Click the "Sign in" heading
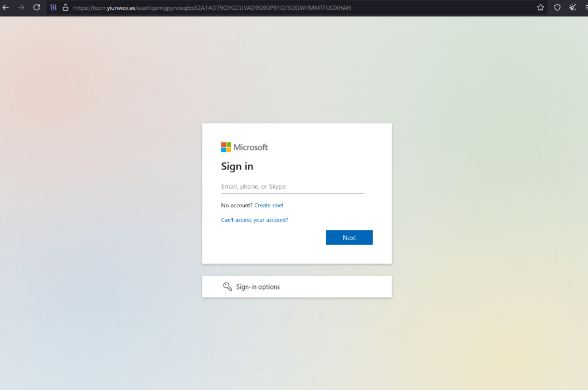Viewport: 588px width, 390px height. 237,167
